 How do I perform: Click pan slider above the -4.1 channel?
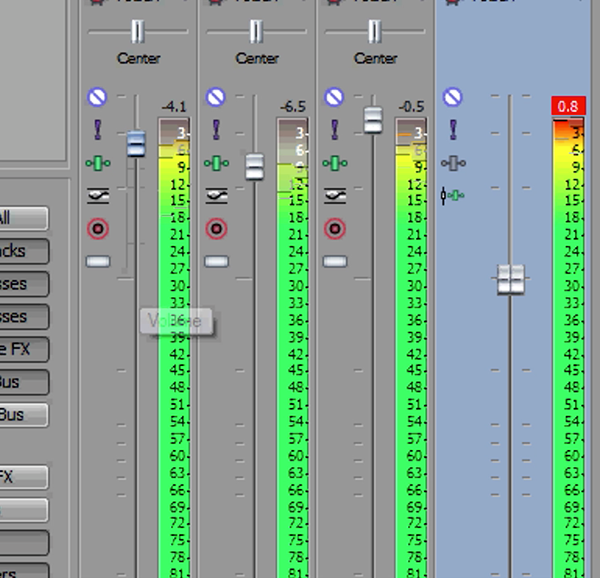pos(138,31)
